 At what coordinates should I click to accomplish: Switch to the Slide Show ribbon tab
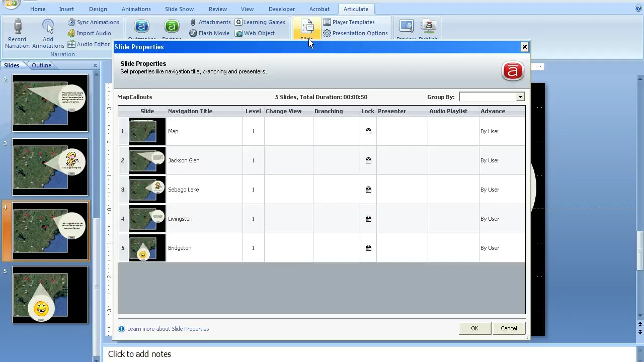pos(179,9)
